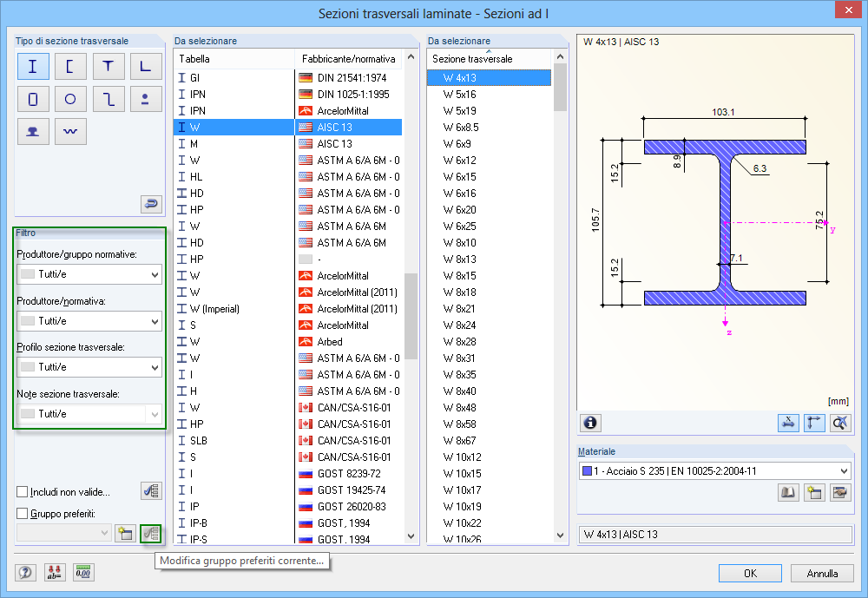This screenshot has height=598, width=868.
Task: Select the circular hollow section type
Action: [x=70, y=99]
